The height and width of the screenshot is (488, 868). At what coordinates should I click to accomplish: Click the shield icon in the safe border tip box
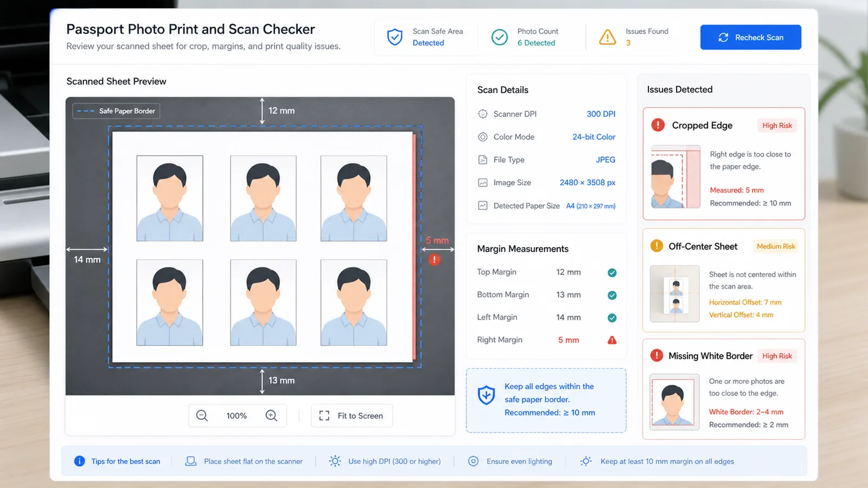point(486,395)
